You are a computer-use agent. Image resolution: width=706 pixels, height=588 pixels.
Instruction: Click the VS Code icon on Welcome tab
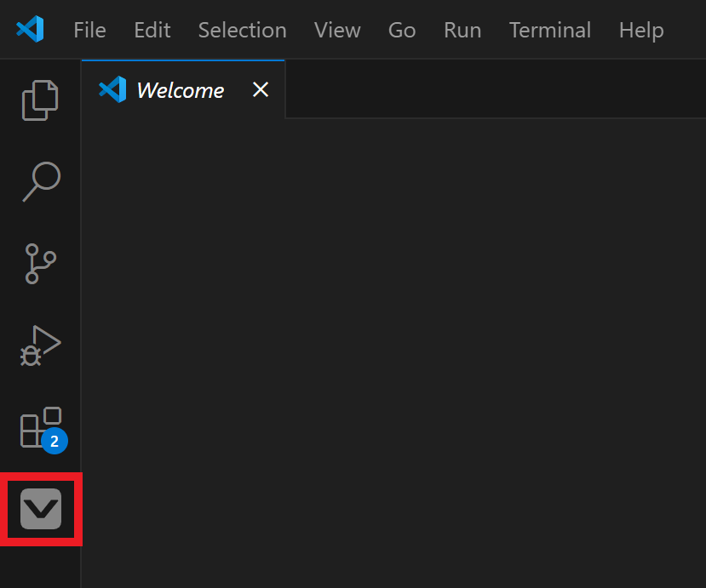pyautogui.click(x=112, y=89)
